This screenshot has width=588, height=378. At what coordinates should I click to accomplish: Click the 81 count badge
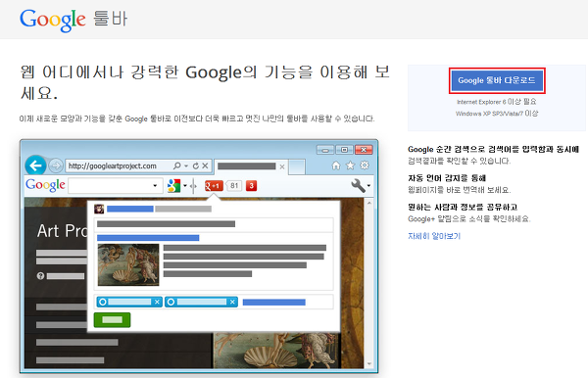[x=234, y=186]
